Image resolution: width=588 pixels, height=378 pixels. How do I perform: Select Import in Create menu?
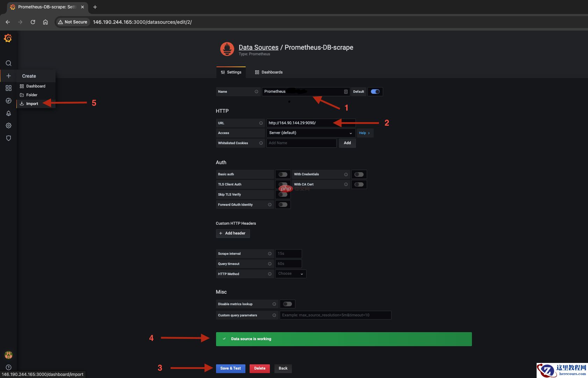pyautogui.click(x=36, y=104)
